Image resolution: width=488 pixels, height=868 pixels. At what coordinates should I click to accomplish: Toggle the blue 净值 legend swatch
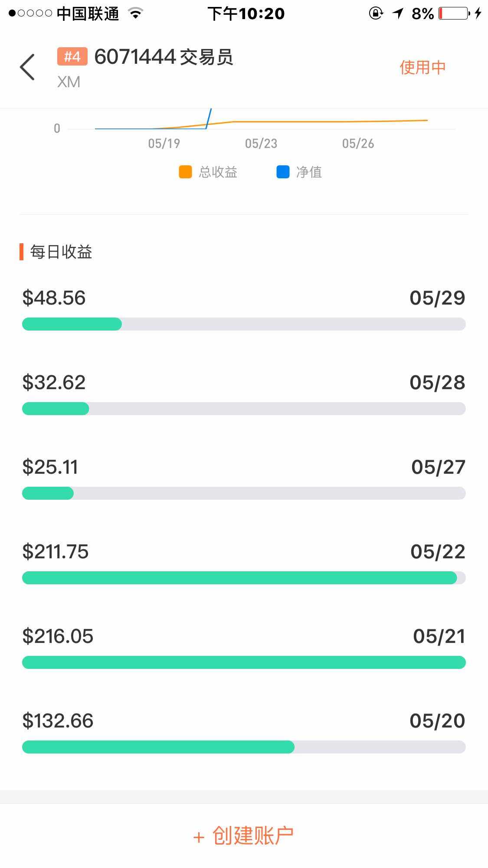pyautogui.click(x=283, y=172)
